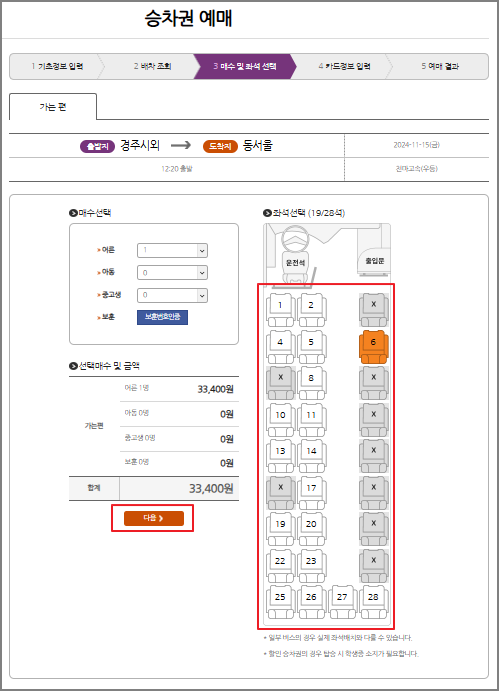Click step 3 매수 및 좌석 선택
The width and height of the screenshot is (499, 691).
point(245,67)
